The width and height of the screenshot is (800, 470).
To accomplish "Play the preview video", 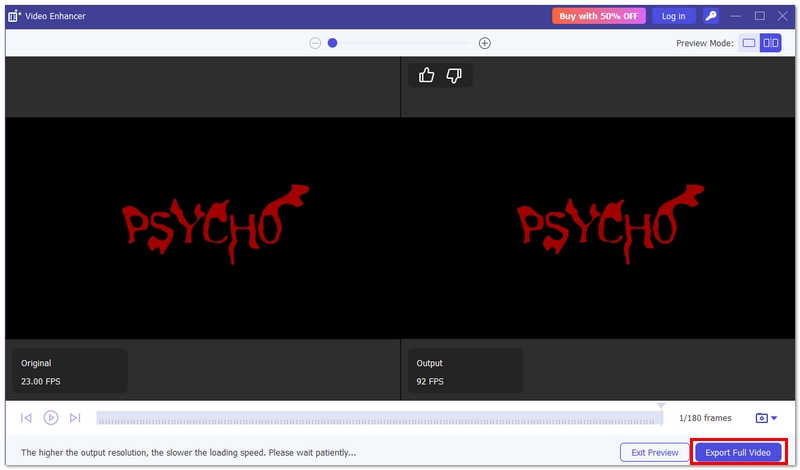I will pos(51,418).
